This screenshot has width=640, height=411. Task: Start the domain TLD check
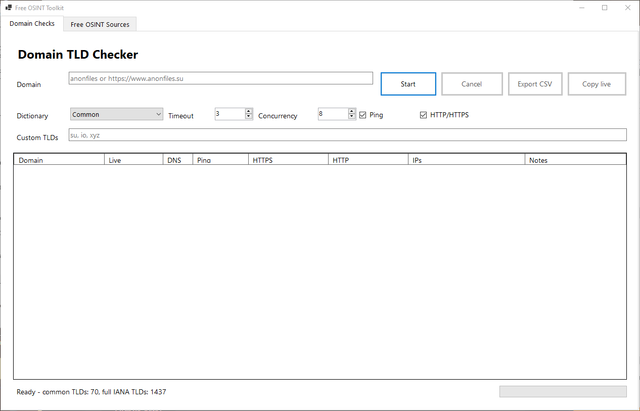point(408,84)
